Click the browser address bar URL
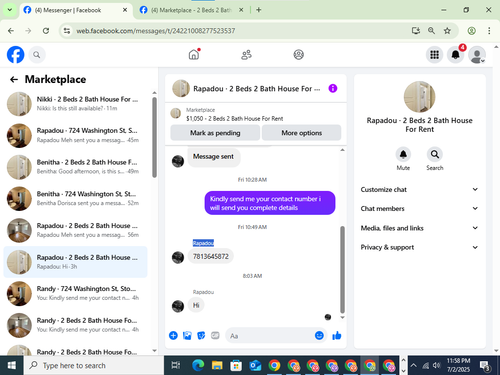500x375 pixels. coord(156,31)
